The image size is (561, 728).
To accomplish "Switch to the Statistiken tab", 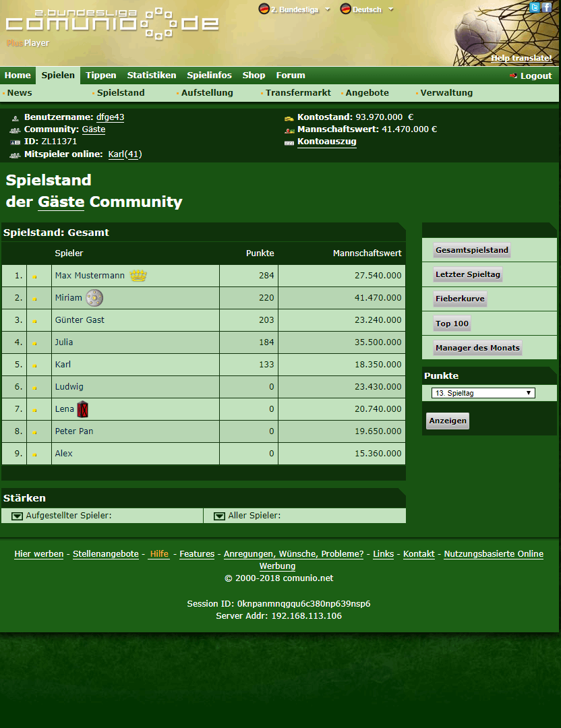I will pos(152,75).
